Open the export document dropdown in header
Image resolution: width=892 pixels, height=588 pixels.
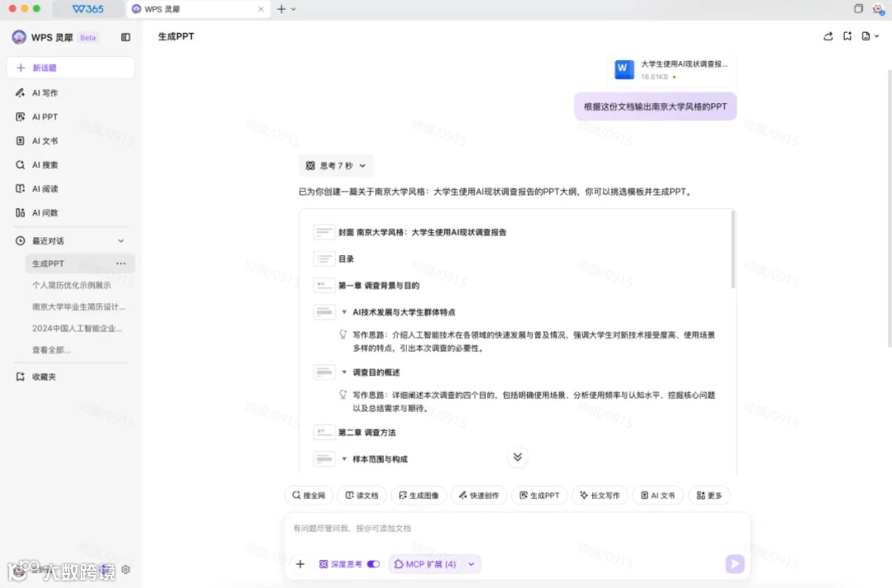[x=870, y=36]
